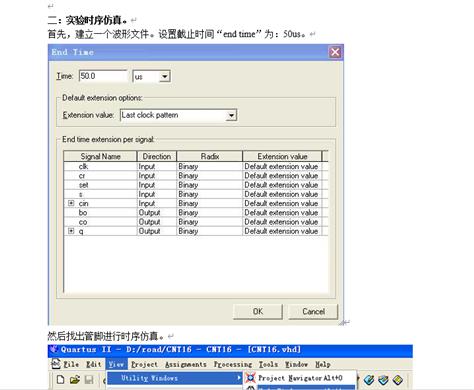Click Default extension value cell for q

click(x=281, y=231)
